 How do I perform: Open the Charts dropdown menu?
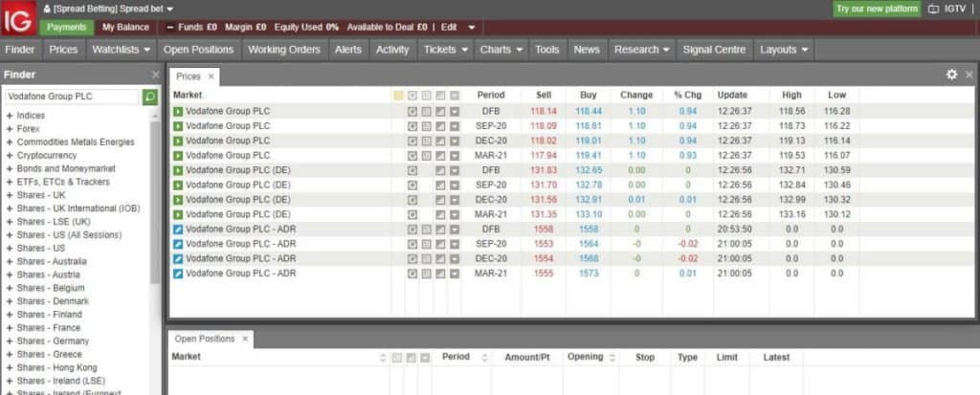pyautogui.click(x=501, y=50)
